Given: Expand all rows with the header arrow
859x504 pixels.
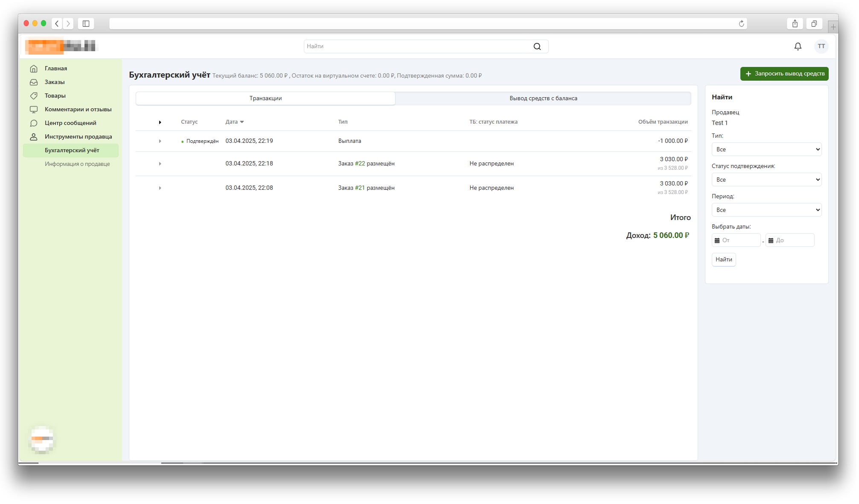Looking at the screenshot, I should point(160,122).
